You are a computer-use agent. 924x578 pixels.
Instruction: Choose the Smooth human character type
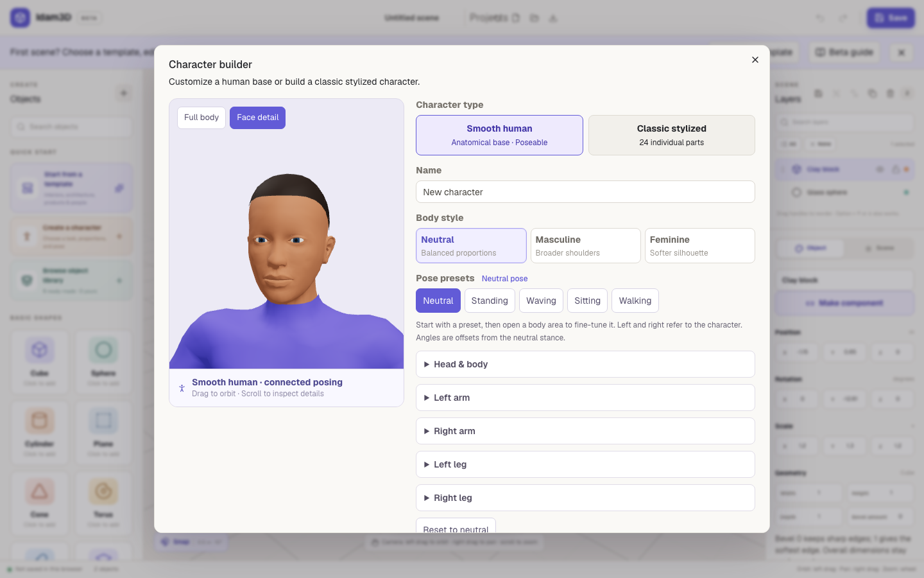coord(499,135)
